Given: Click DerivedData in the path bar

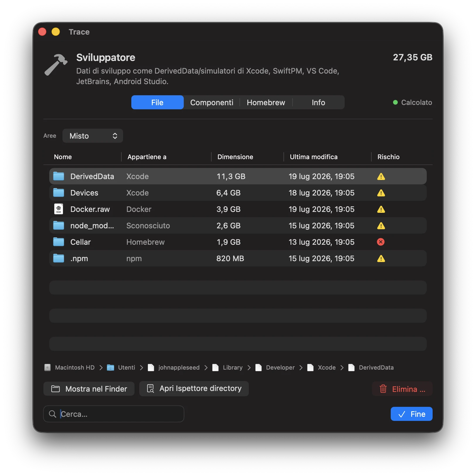Looking at the screenshot, I should (376, 368).
